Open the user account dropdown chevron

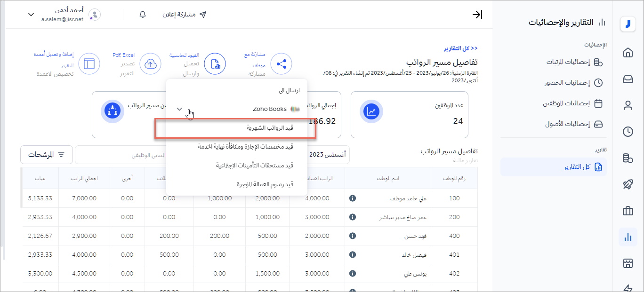point(31,15)
